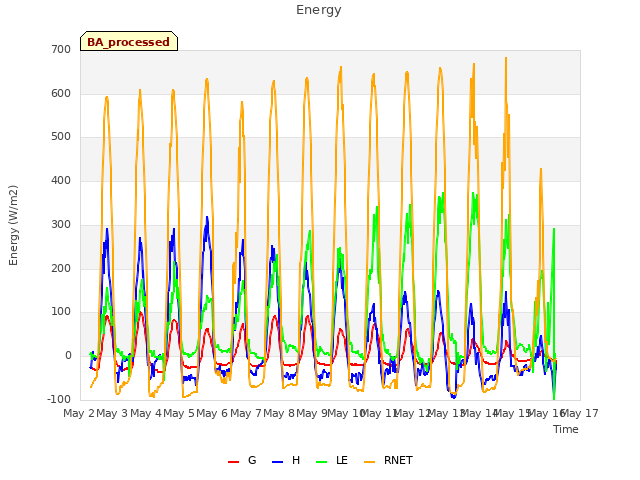Click the May 6 x-axis label
Image resolution: width=640 pixels, height=480 pixels.
coord(212,413)
